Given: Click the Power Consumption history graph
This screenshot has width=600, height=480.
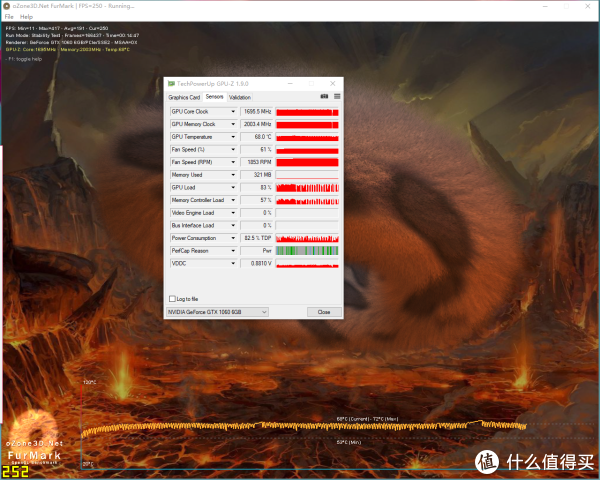Looking at the screenshot, I should click(x=307, y=238).
